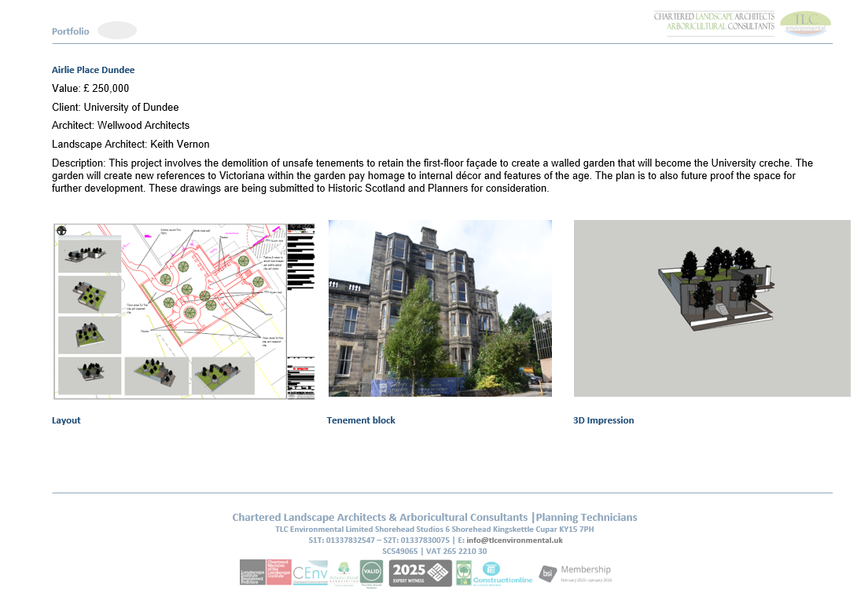
Task: Click the 'Planning Technicians' footer text
Action: pos(587,518)
